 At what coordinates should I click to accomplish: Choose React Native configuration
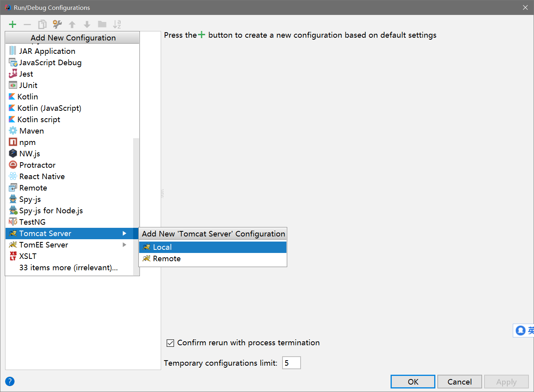(x=70, y=176)
